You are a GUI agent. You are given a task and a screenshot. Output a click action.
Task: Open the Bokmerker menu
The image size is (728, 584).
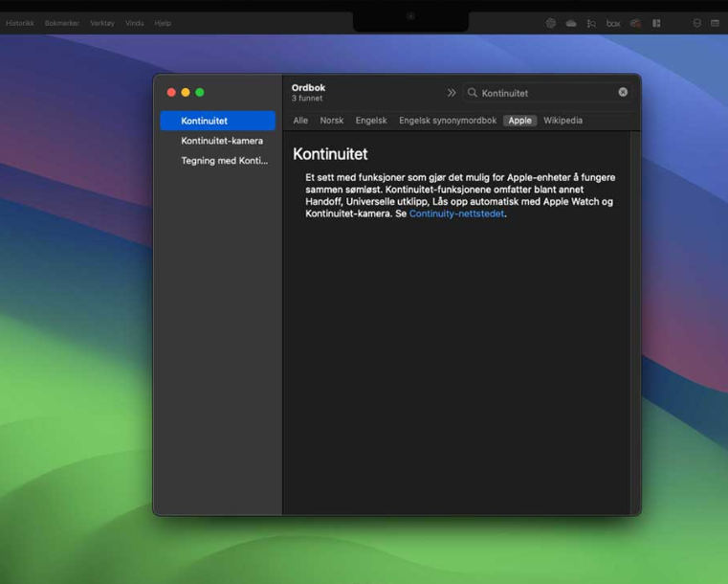point(61,23)
